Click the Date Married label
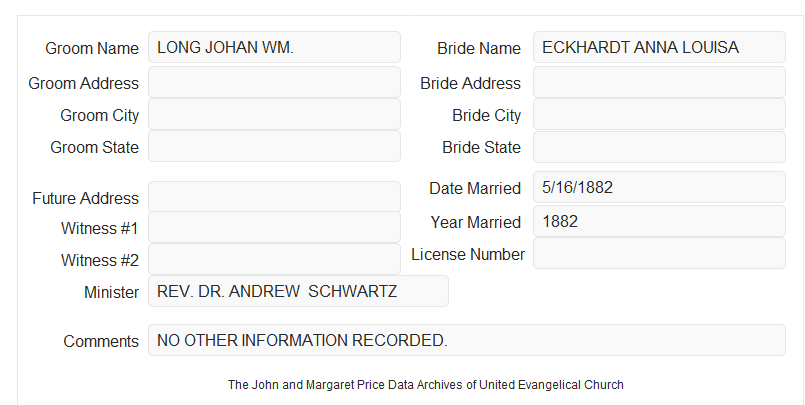 pos(475,188)
